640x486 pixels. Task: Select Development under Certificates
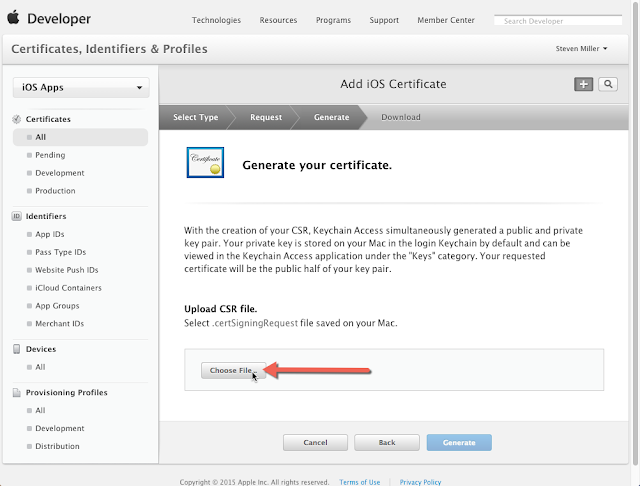tap(60, 173)
